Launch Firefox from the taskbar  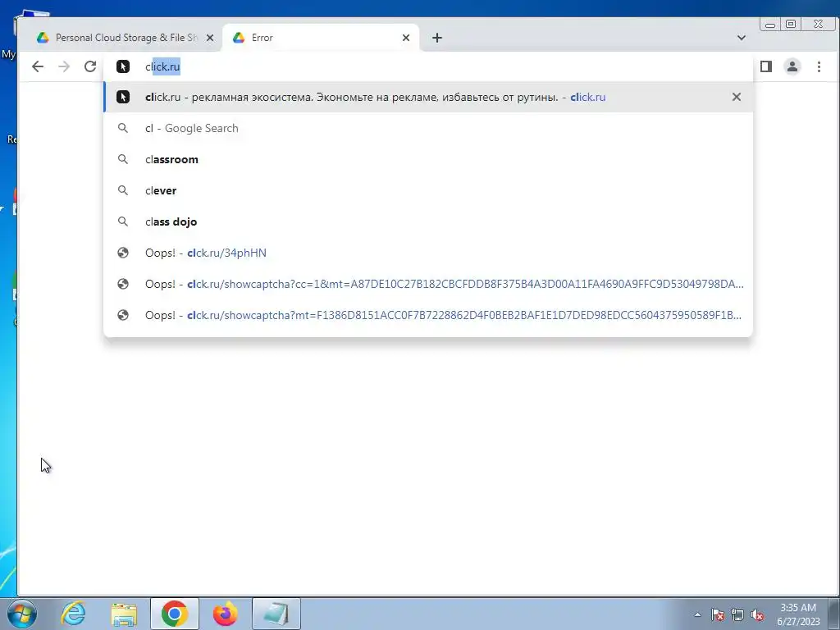[225, 614]
